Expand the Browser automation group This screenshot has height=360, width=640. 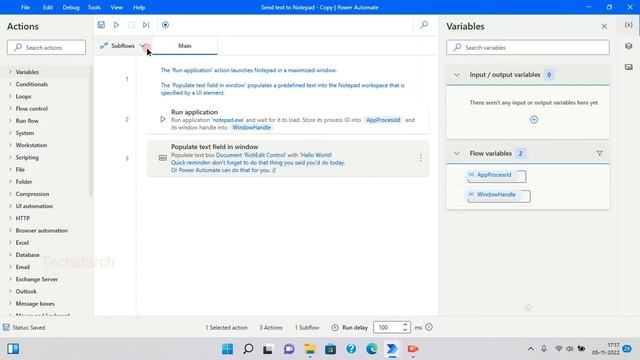10,230
